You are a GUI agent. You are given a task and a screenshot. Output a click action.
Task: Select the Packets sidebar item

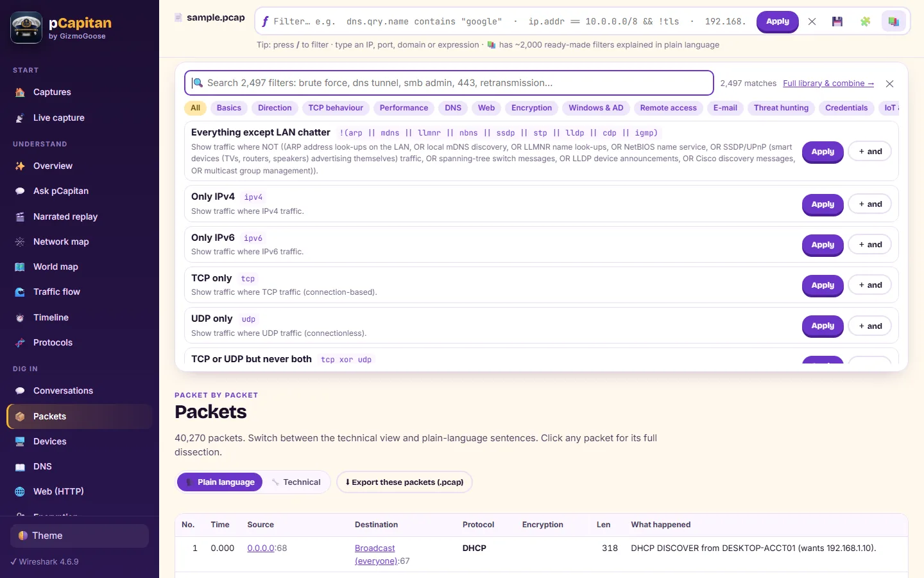80,416
